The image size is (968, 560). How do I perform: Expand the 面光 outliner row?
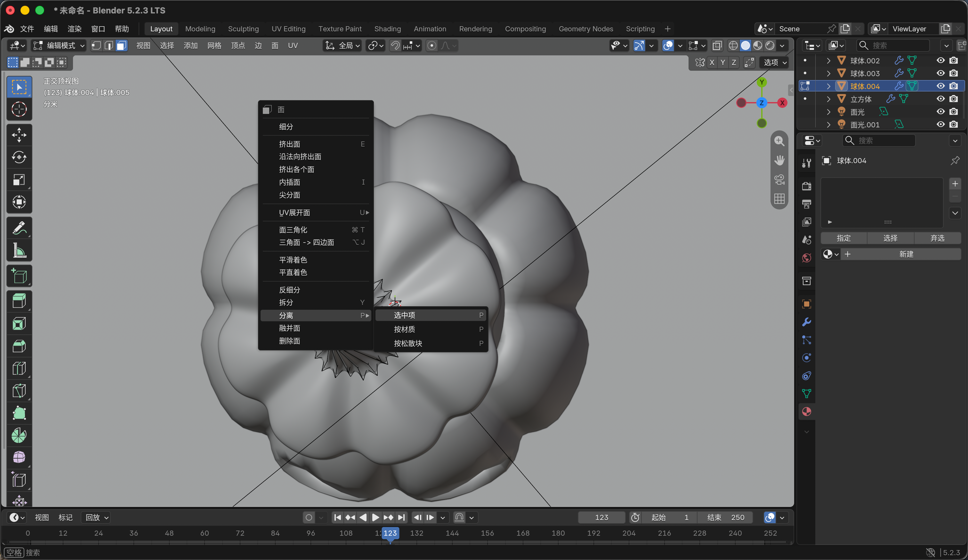pos(828,112)
